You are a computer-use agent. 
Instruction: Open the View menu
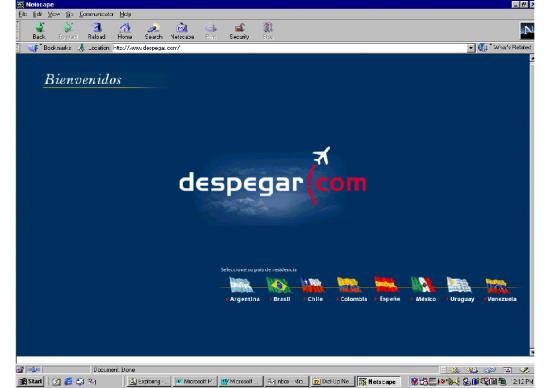(54, 14)
